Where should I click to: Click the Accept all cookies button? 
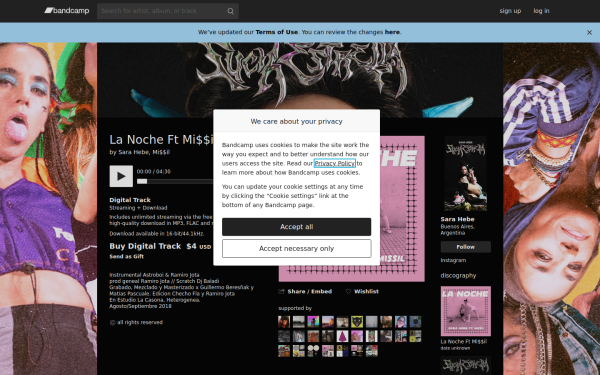point(297,227)
